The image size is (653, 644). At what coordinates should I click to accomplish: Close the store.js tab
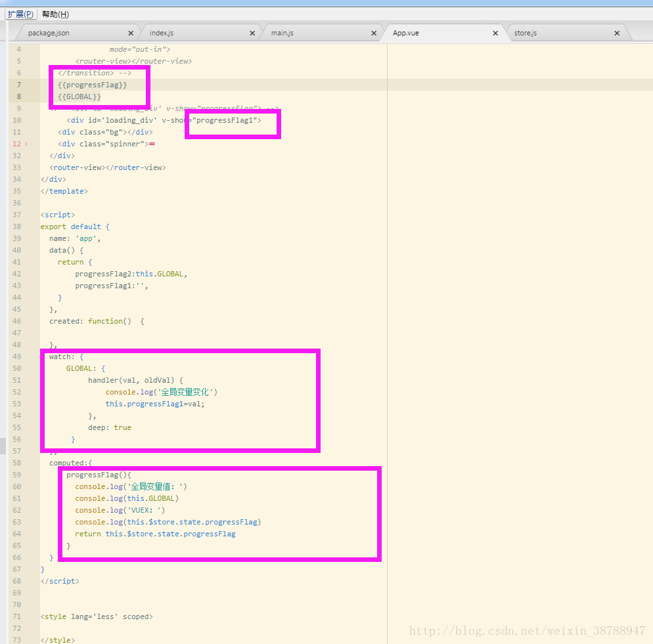(617, 33)
